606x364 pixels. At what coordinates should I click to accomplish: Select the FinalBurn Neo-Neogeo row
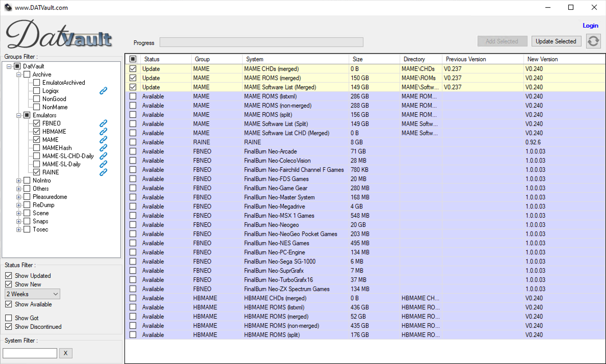tap(365, 225)
